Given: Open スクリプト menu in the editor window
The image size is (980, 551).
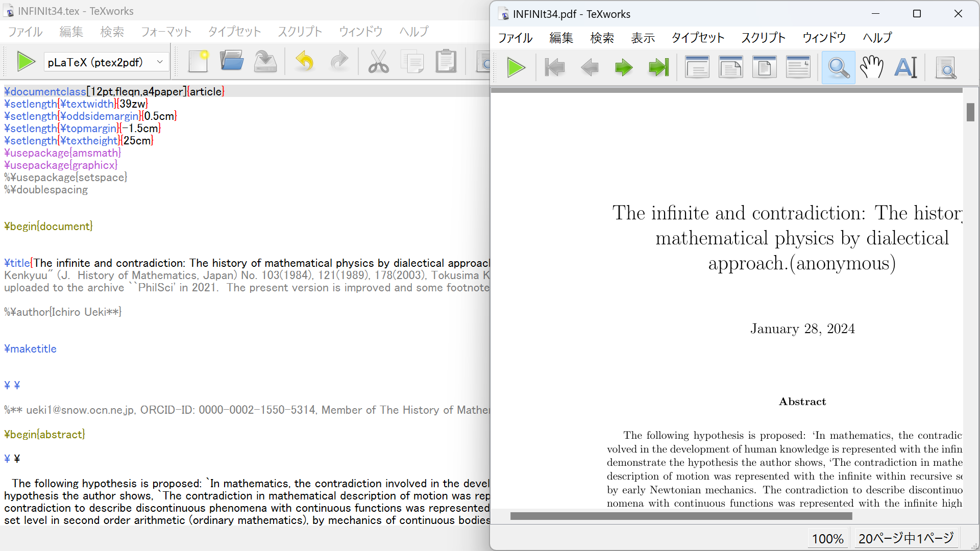Looking at the screenshot, I should click(x=300, y=32).
